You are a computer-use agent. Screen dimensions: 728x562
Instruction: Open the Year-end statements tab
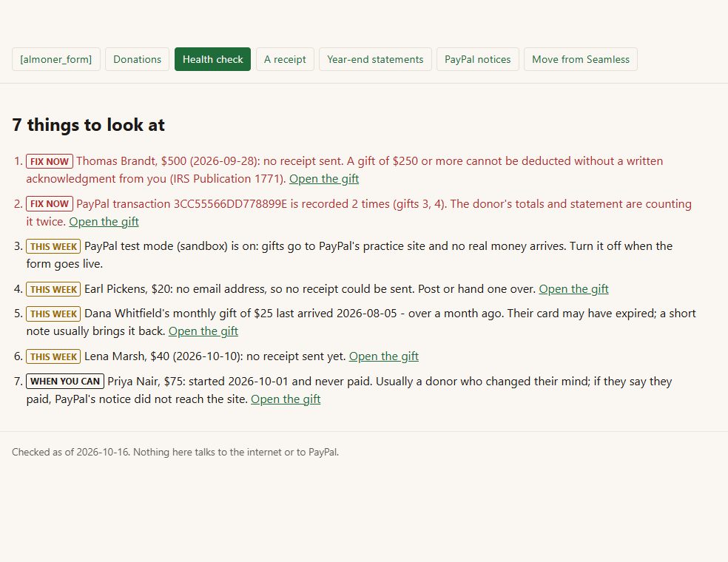[x=375, y=59]
